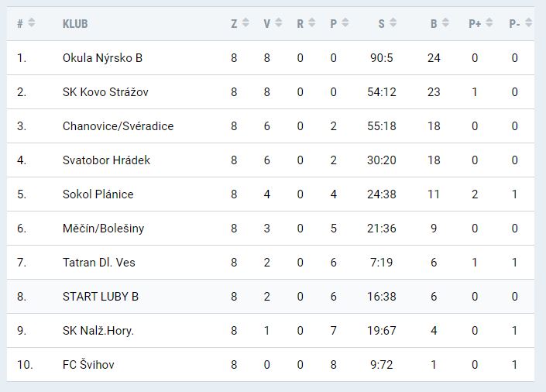546x392 pixels.
Task: Click sort arrows next to V wins
Action: 279,23
